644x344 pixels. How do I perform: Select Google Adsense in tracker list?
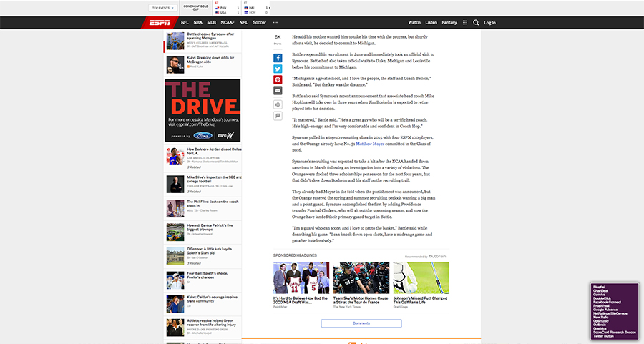[605, 310]
